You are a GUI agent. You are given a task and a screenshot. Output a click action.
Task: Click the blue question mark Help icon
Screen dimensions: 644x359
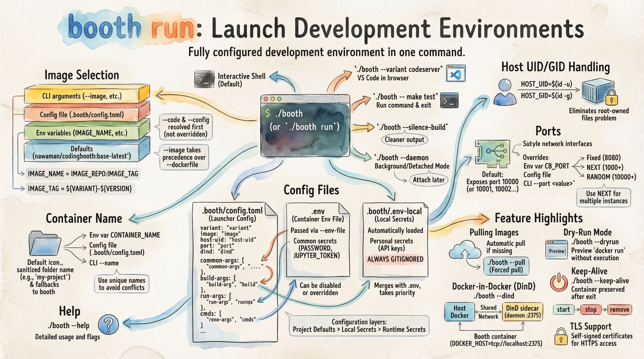(108, 324)
